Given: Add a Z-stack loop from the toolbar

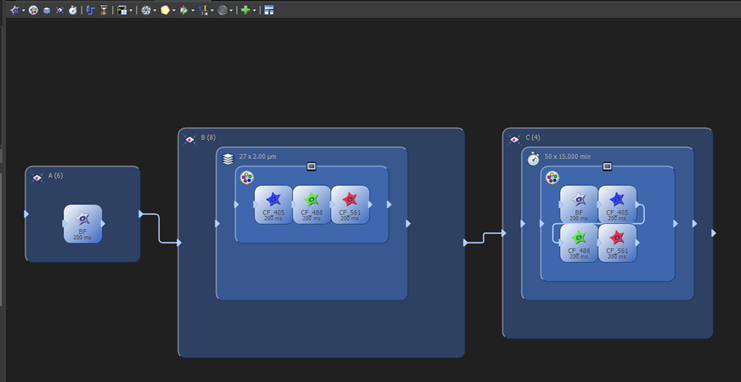Looking at the screenshot, I should (x=46, y=10).
